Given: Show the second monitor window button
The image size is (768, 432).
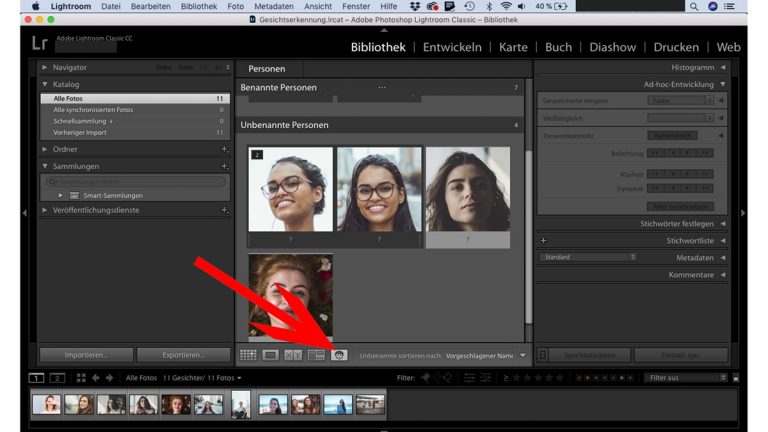Looking at the screenshot, I should 57,378.
